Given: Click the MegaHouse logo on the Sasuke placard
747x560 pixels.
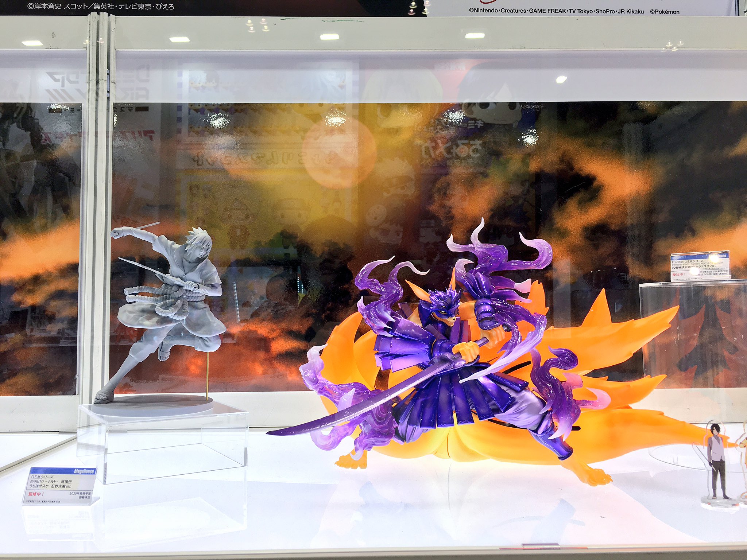Looking at the screenshot, I should (84, 471).
